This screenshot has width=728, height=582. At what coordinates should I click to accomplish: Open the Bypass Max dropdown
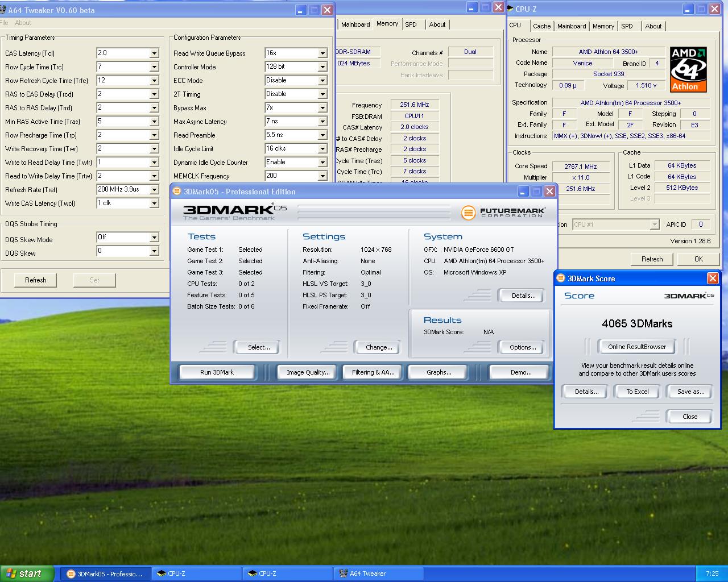(x=322, y=107)
